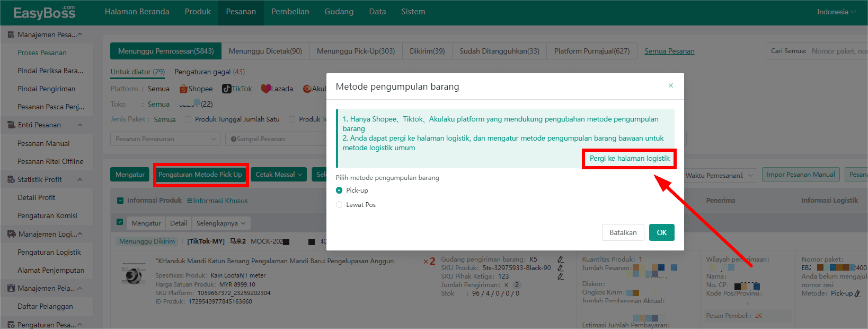Open Daftar Pelanggan in sidebar
Image resolution: width=868 pixels, height=329 pixels.
pyautogui.click(x=45, y=306)
